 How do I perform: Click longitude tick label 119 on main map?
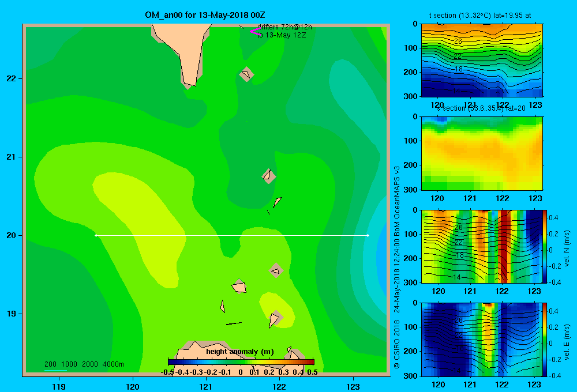[x=59, y=386]
